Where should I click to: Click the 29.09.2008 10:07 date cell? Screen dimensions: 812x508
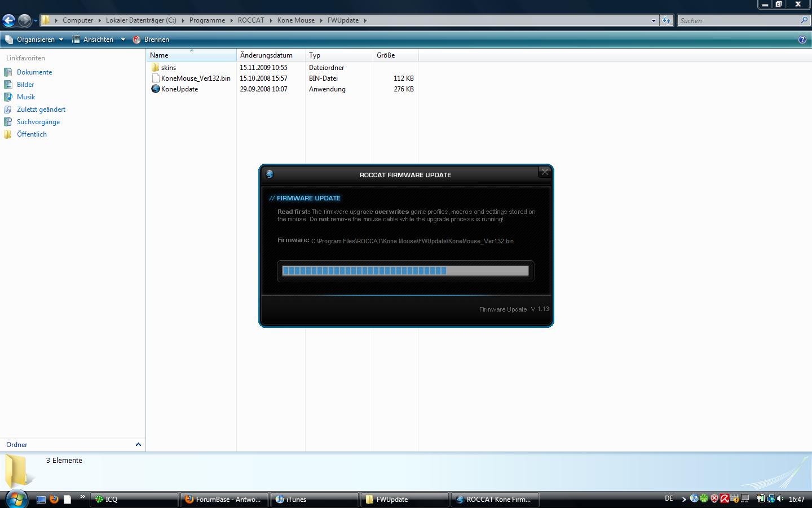coord(263,89)
